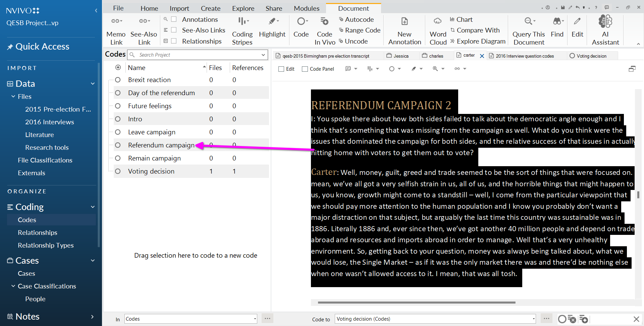Toggle the Edit checkbox in document toolbar
This screenshot has width=644, height=326.
pos(281,69)
